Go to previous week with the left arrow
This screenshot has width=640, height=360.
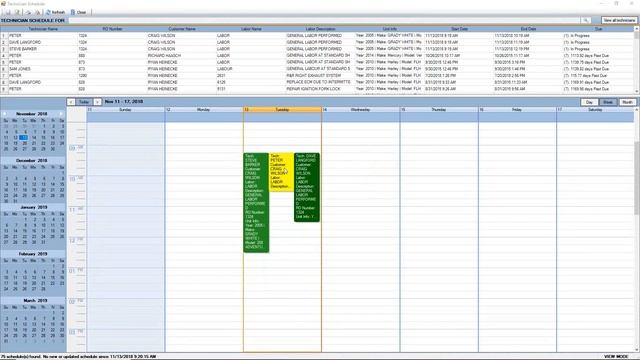click(x=71, y=102)
